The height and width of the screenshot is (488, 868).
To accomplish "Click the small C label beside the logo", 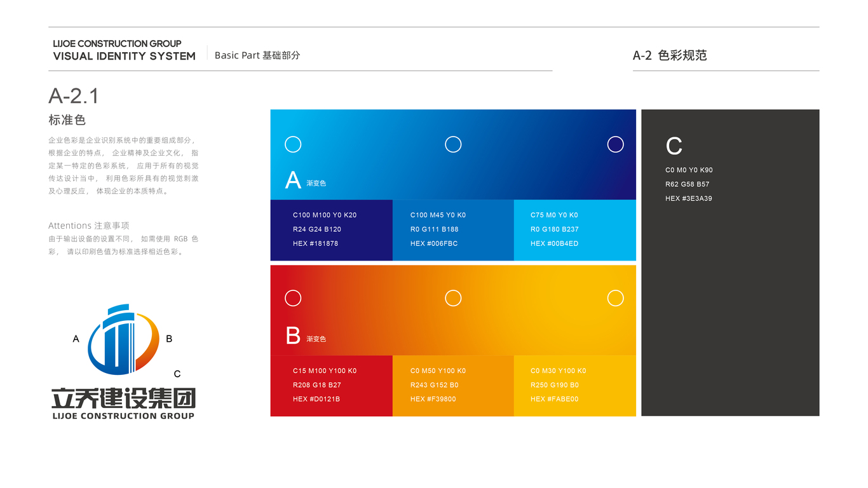I will tap(177, 374).
